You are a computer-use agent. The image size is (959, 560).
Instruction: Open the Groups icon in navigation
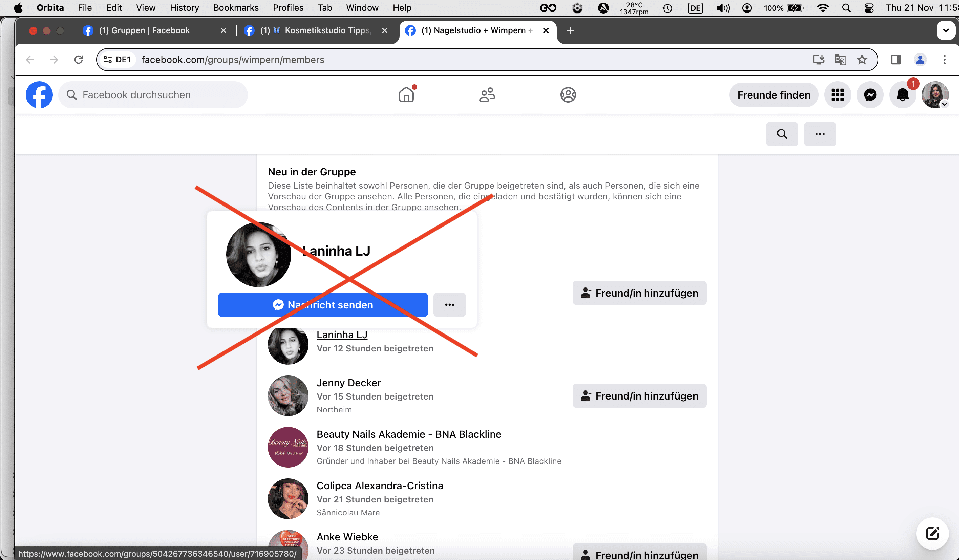[568, 95]
